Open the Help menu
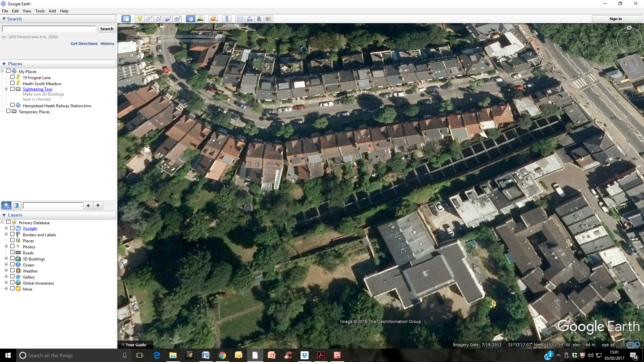This screenshot has height=362, width=644. tap(64, 11)
